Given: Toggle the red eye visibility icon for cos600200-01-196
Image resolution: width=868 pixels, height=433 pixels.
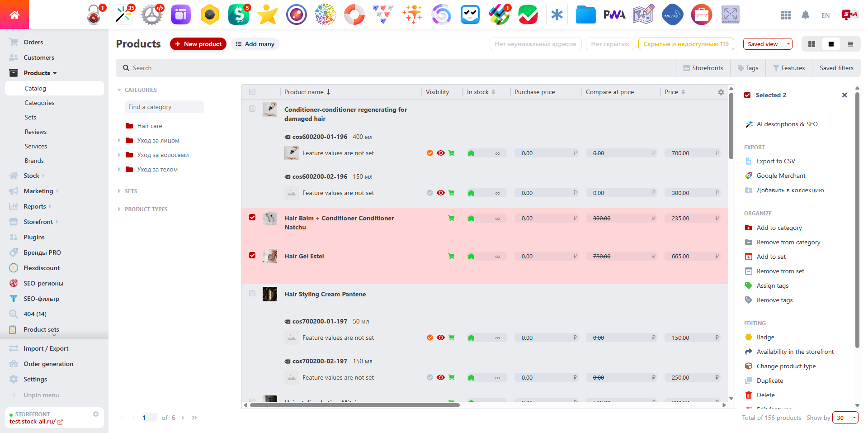Looking at the screenshot, I should [x=441, y=153].
